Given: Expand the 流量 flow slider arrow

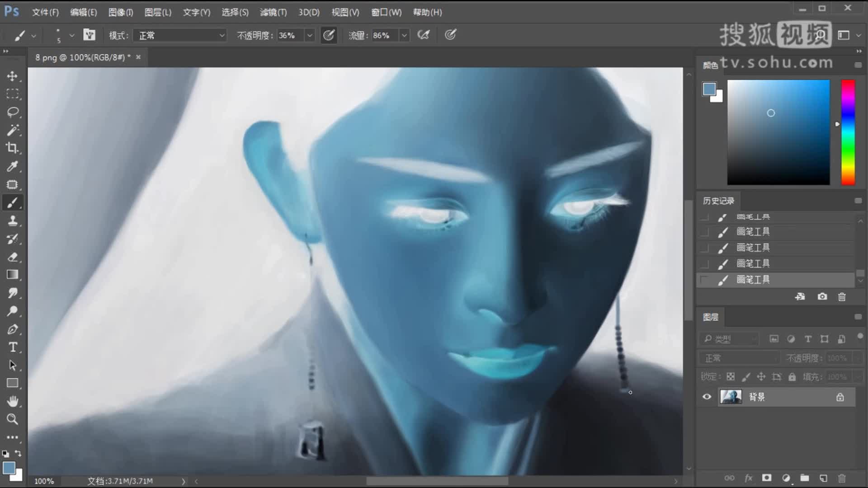Looking at the screenshot, I should click(x=404, y=35).
